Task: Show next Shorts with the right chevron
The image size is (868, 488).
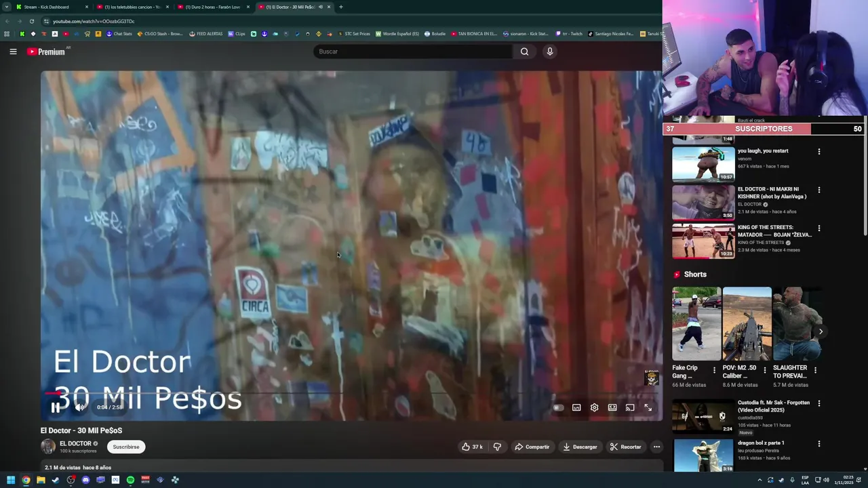Action: [x=821, y=331]
